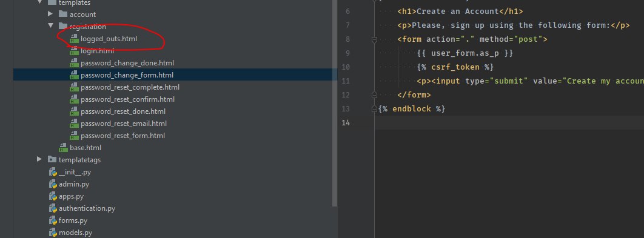644x238 pixels.
Task: Click the forms.py Python file icon
Action: click(53, 220)
